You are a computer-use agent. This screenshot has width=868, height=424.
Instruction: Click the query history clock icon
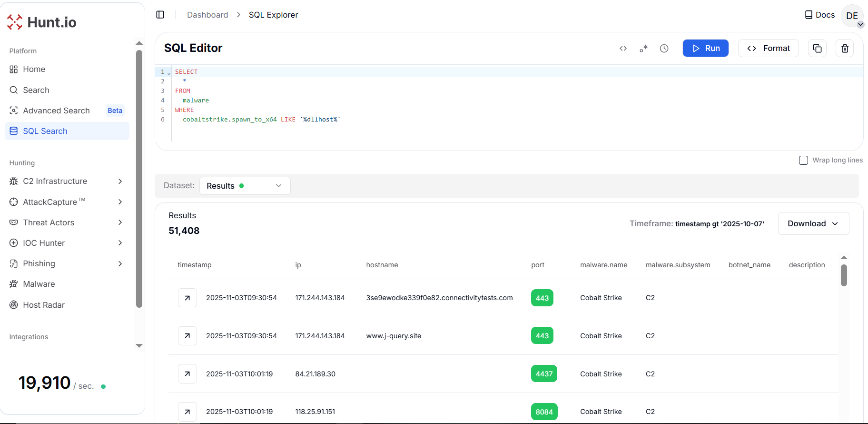point(664,49)
